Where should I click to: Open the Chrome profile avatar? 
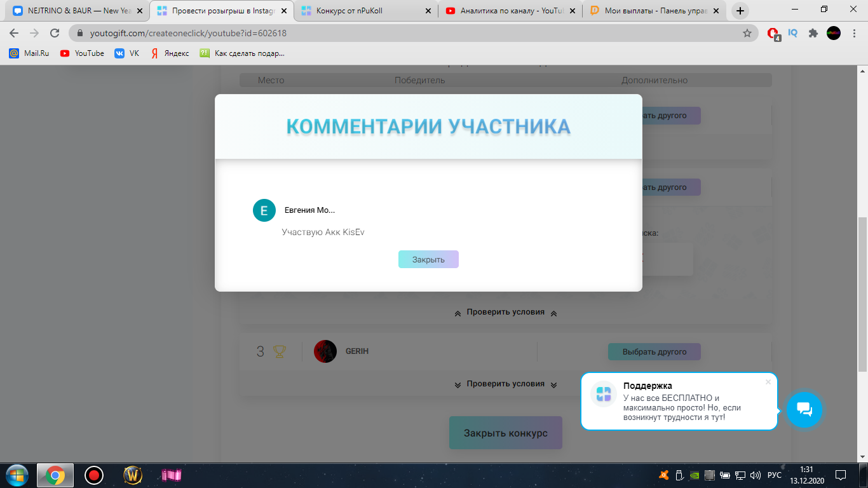pos(832,33)
